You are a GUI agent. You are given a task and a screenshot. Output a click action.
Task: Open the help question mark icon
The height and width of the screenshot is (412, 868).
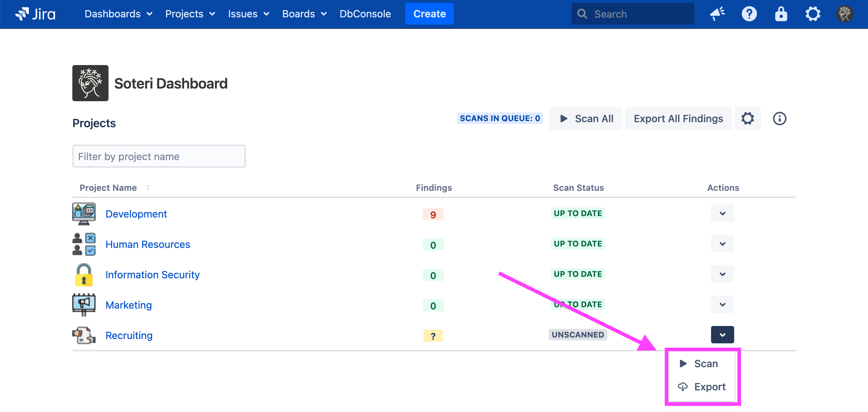[749, 14]
